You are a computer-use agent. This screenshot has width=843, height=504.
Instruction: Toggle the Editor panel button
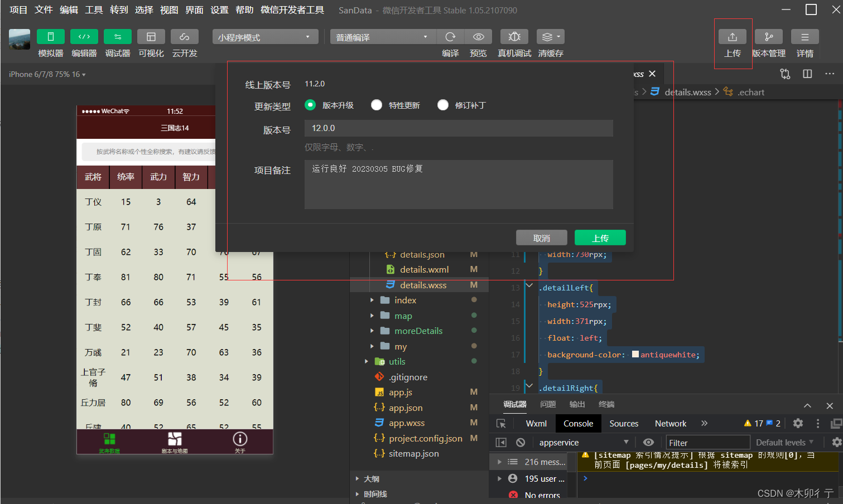(x=84, y=37)
